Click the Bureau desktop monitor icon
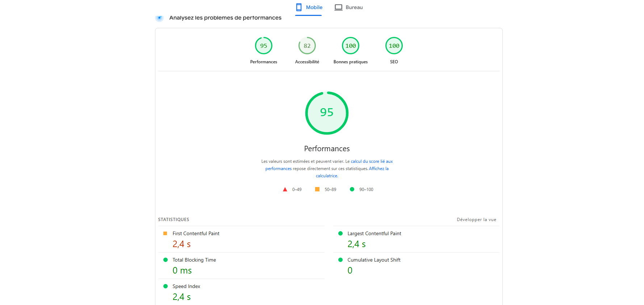This screenshot has height=305, width=644. (338, 7)
